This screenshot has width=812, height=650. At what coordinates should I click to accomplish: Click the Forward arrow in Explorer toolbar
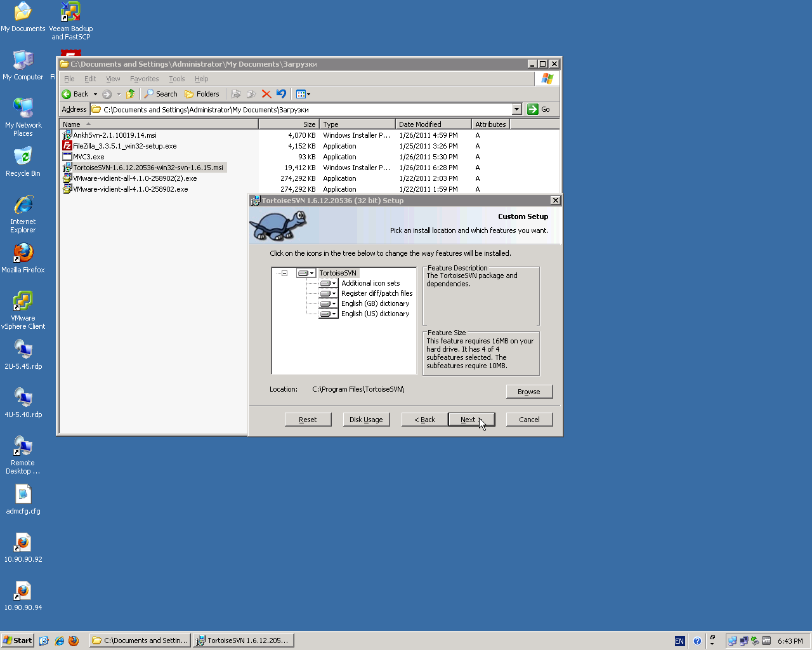point(107,94)
